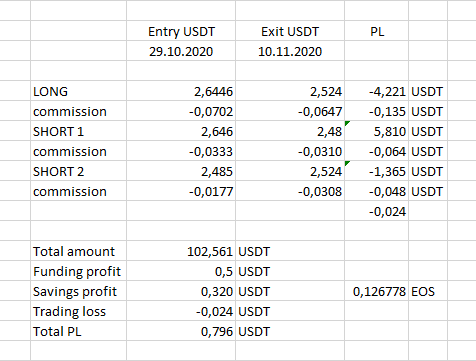Click the 0,126778 EOS amount cell
Viewport: 476px width, 361px height.
click(x=377, y=291)
